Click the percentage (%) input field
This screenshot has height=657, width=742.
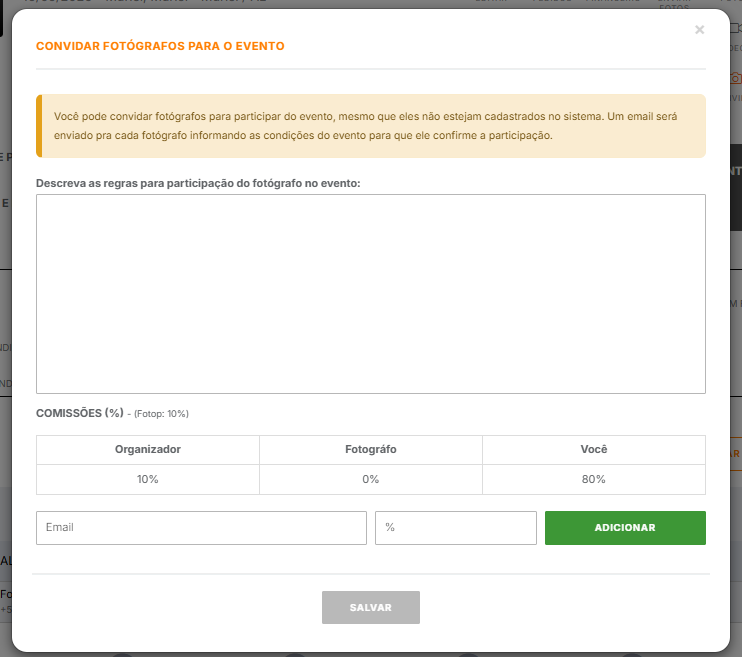point(455,528)
